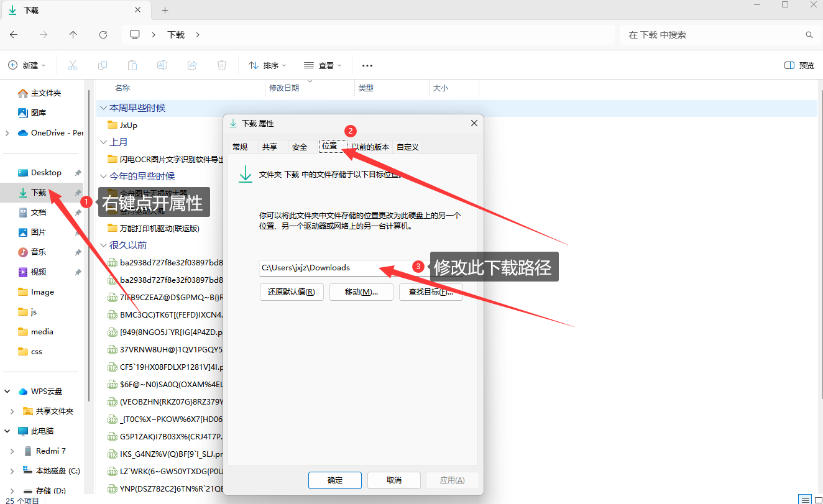Image resolution: width=823 pixels, height=504 pixels.
Task: Click the 还原默认值(R) button
Action: [x=292, y=292]
